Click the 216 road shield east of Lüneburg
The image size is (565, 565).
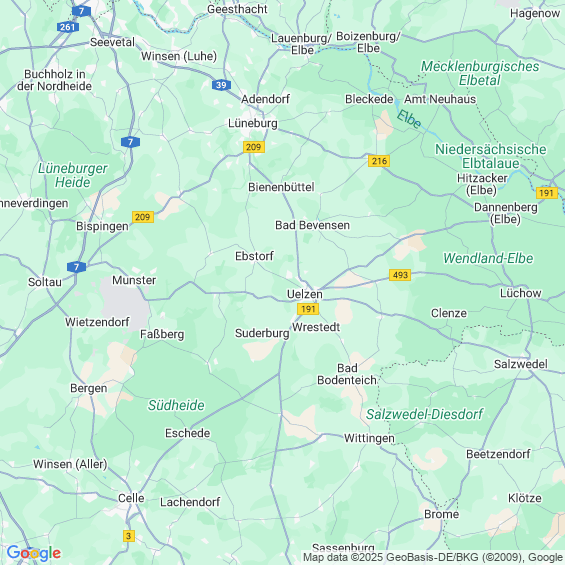point(379,161)
